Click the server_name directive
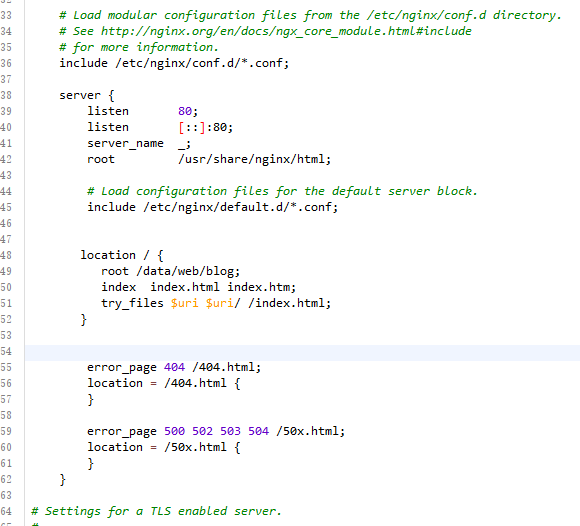Viewport: 580px width, 526px height. coord(125,144)
